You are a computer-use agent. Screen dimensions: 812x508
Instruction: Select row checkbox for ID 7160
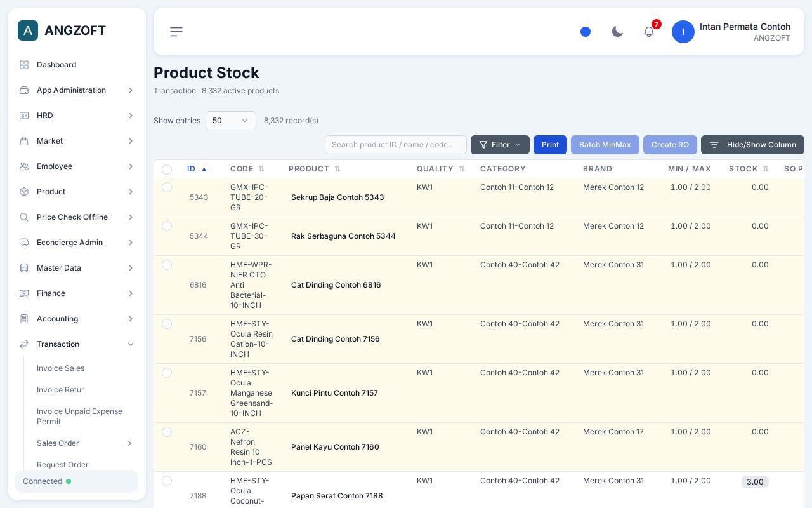coord(167,432)
